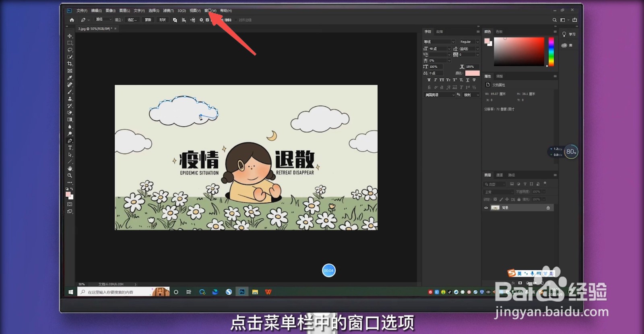Click the 选区 button in options bar
644x334 pixels.
tap(132, 20)
